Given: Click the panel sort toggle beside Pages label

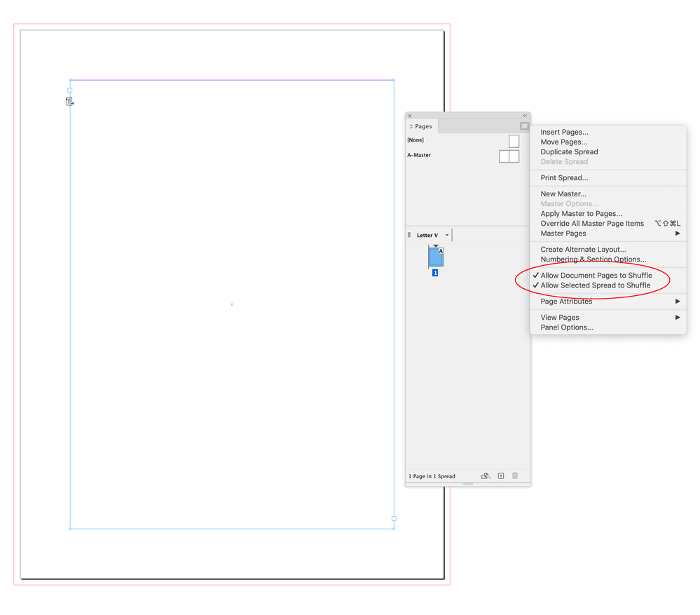Looking at the screenshot, I should (411, 126).
